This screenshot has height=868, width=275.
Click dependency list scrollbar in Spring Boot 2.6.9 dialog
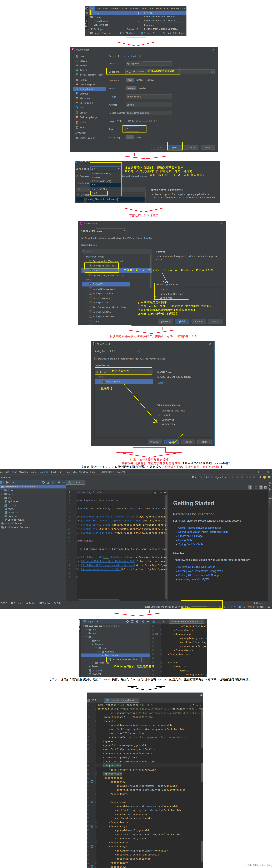pos(150,271)
